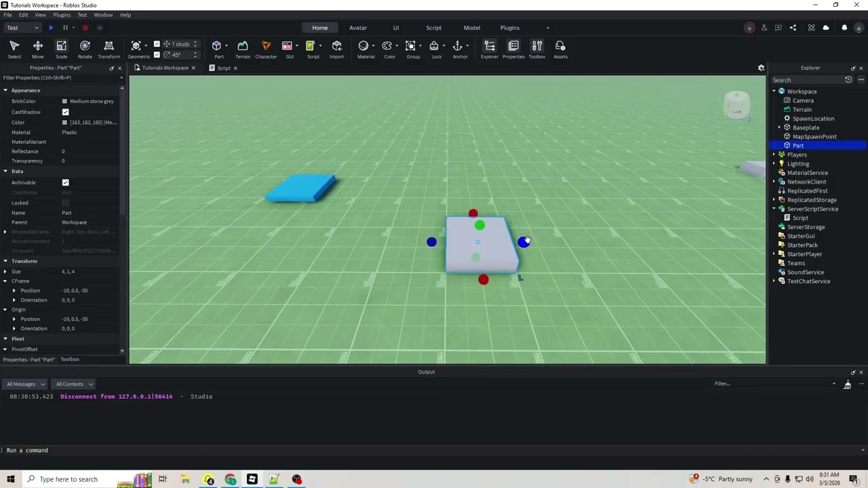Click the Pause playtest button
Viewport: 868px width, 488px height.
click(65, 28)
